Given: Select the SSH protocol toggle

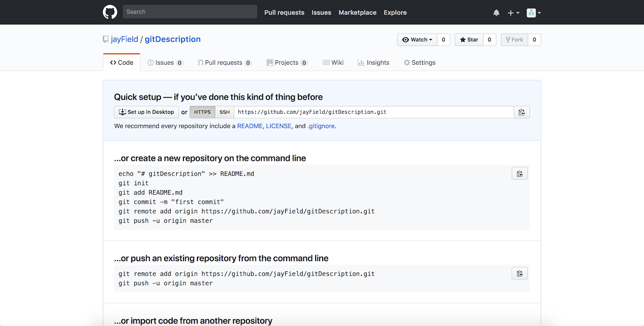Looking at the screenshot, I should [x=225, y=112].
